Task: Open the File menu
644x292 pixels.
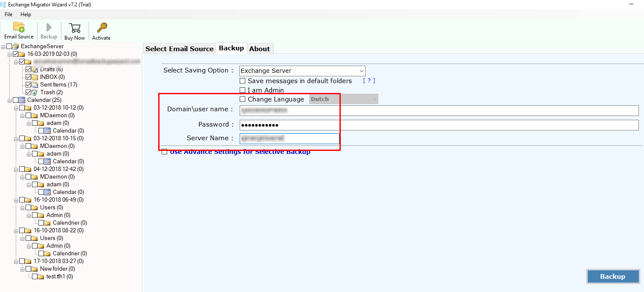Action: click(9, 14)
